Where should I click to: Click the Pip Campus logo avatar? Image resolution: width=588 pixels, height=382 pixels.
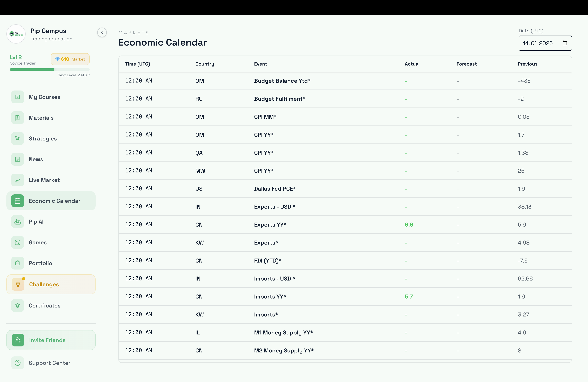pos(16,34)
